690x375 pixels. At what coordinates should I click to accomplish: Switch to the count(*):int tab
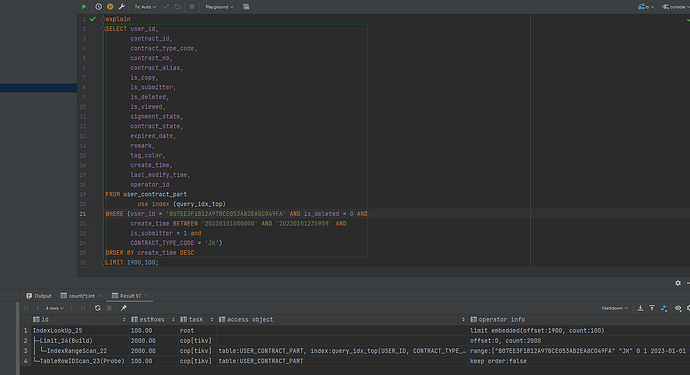pos(81,296)
